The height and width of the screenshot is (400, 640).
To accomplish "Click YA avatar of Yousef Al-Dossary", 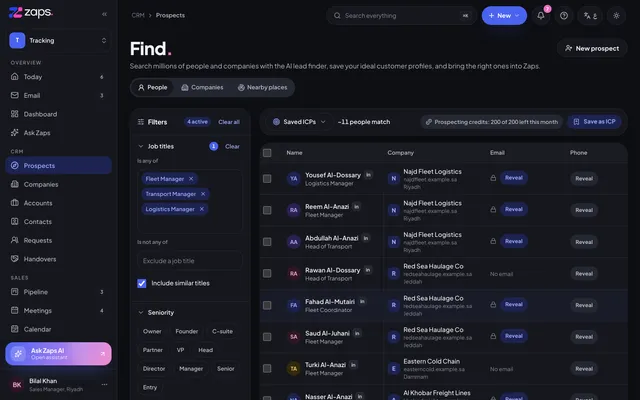I will (293, 178).
